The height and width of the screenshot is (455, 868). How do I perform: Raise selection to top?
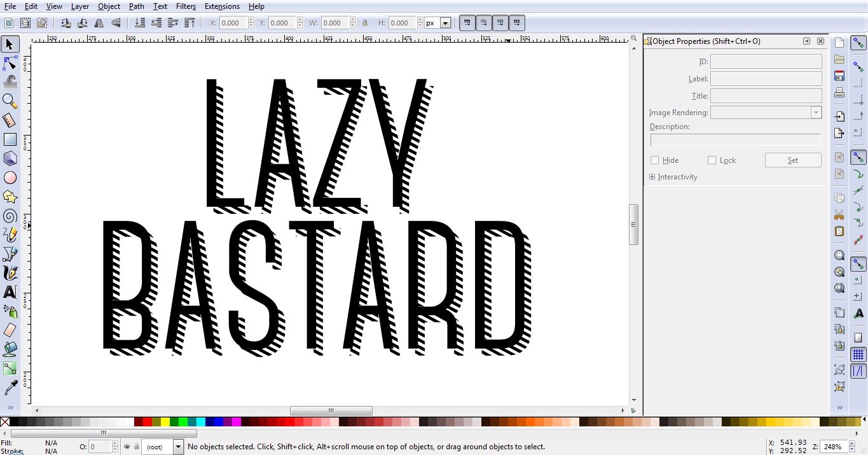(189, 23)
